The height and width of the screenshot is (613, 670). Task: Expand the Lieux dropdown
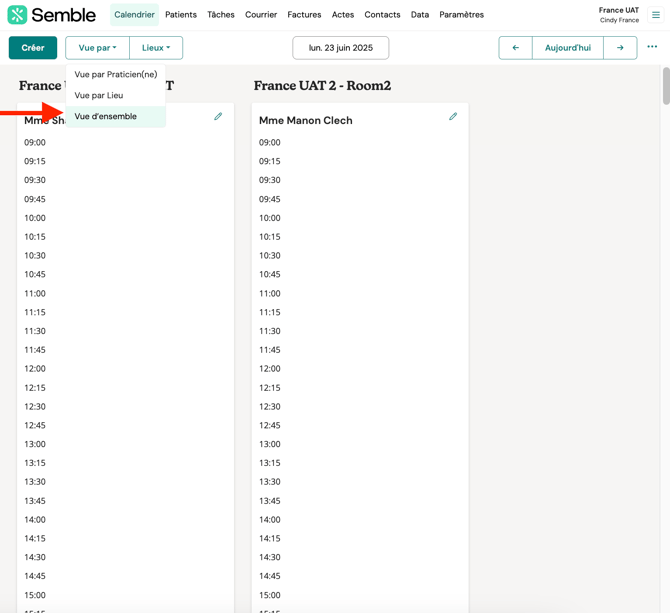click(156, 48)
